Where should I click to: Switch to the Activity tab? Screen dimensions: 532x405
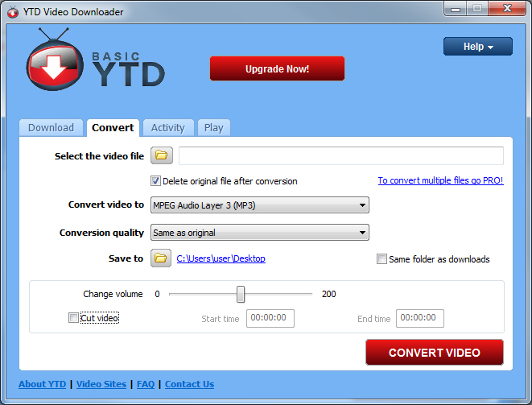[168, 128]
